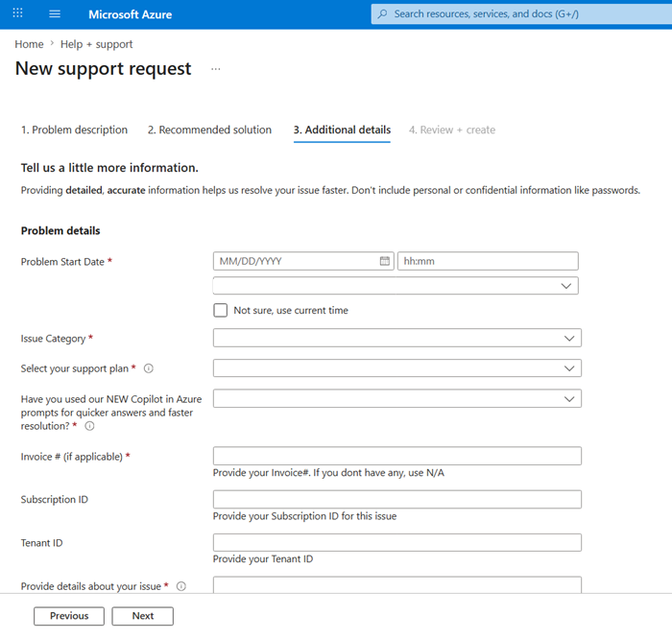Click the Microsoft Azure title
The image size is (672, 639).
click(x=130, y=14)
